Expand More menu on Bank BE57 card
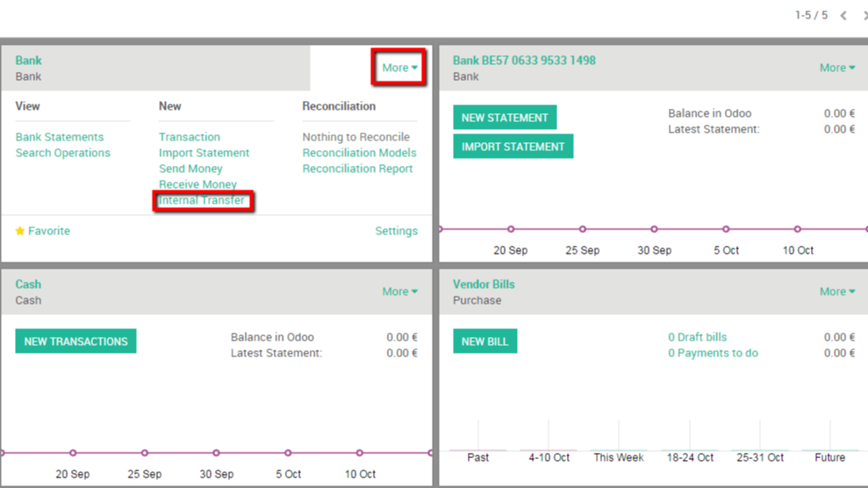 click(837, 68)
